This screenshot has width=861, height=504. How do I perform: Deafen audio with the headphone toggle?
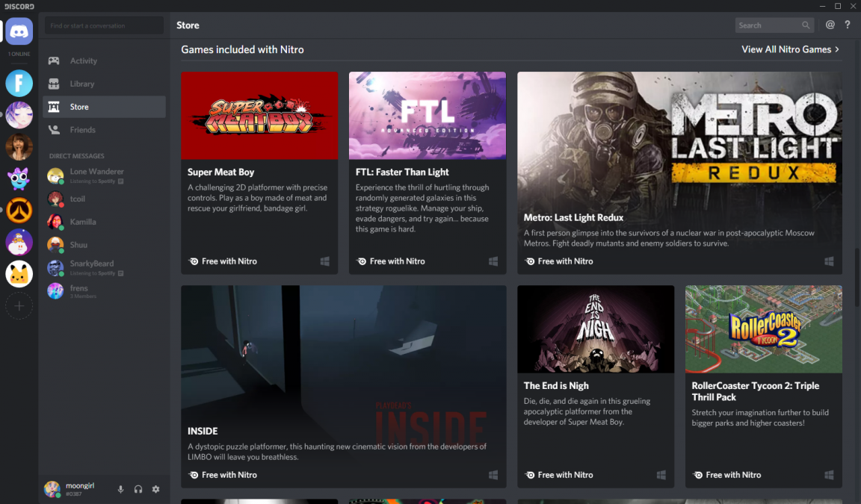138,489
